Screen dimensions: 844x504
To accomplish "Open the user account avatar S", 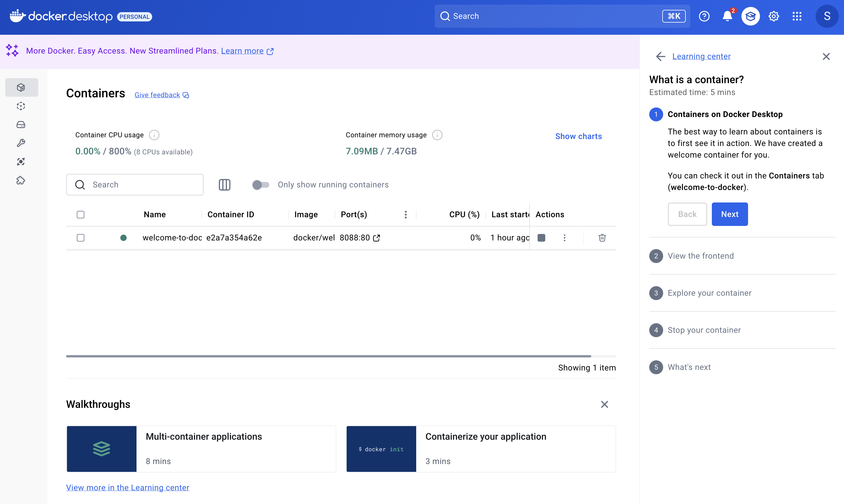I will click(x=827, y=16).
